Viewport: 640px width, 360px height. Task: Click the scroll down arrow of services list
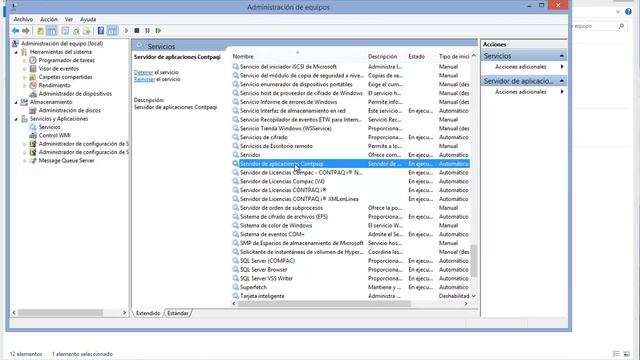[x=473, y=296]
